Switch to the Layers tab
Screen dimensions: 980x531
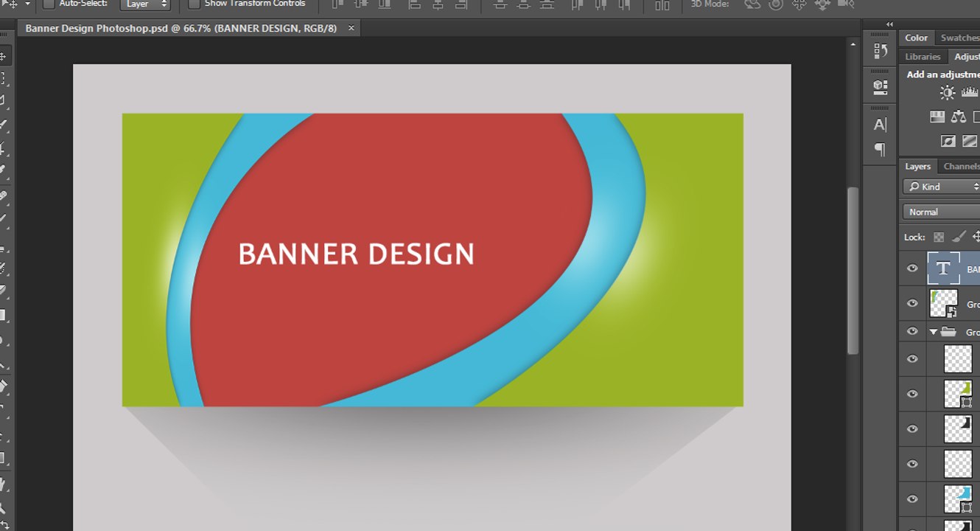coord(918,166)
